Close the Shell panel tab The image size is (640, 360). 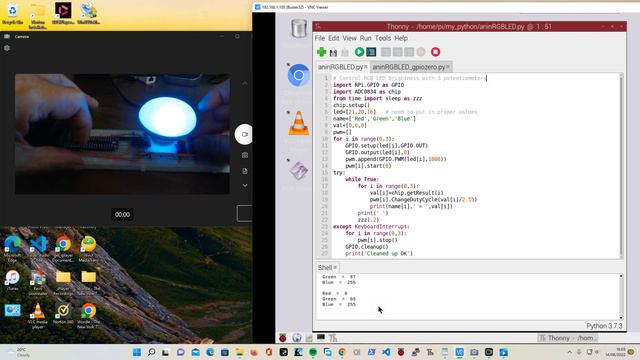[x=335, y=268]
